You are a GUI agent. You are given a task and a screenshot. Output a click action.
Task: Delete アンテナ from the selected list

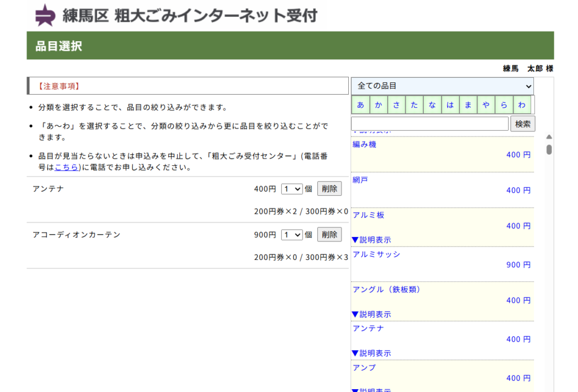(329, 189)
